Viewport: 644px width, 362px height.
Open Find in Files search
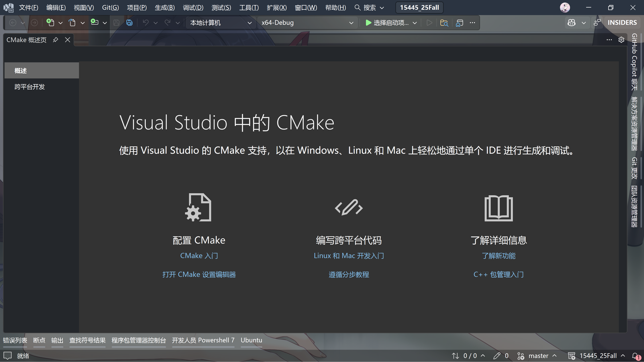(x=444, y=23)
